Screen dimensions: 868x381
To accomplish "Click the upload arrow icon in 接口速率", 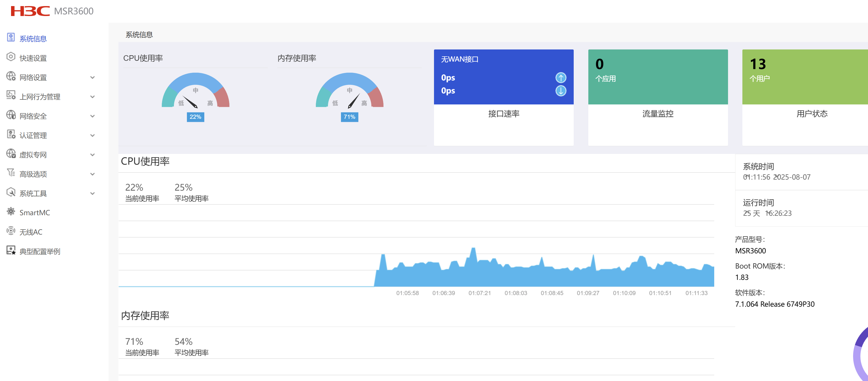I will [560, 78].
